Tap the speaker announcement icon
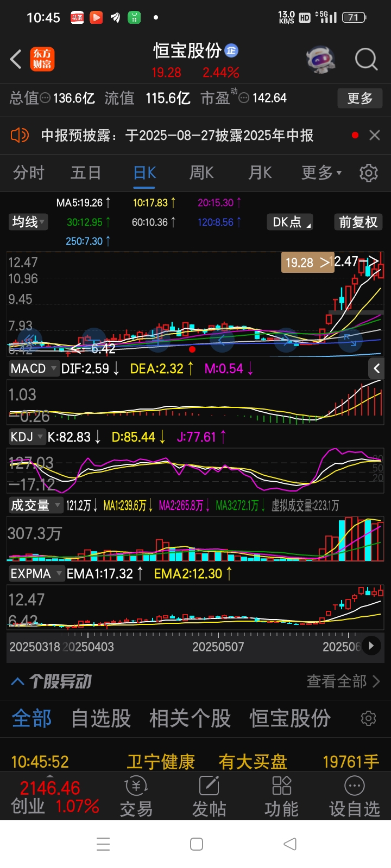Screen dimensions: 391x868 [20, 135]
